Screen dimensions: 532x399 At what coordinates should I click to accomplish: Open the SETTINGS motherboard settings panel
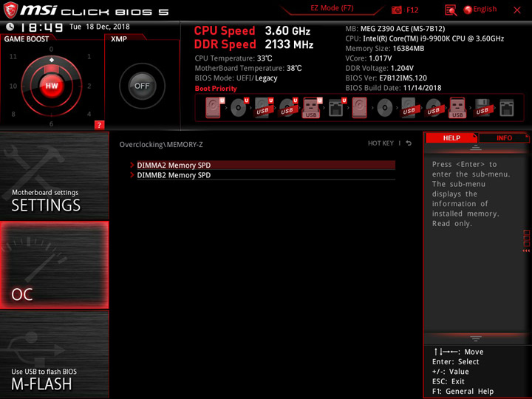tap(54, 176)
